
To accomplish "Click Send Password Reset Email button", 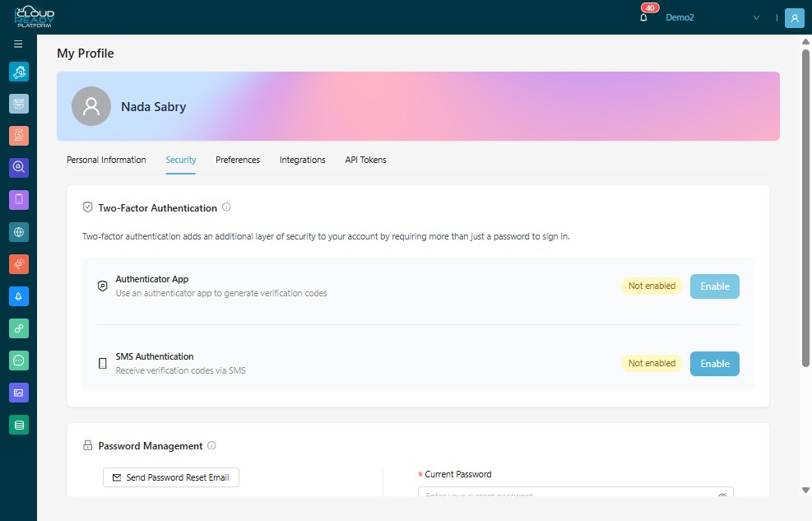I will click(x=171, y=477).
